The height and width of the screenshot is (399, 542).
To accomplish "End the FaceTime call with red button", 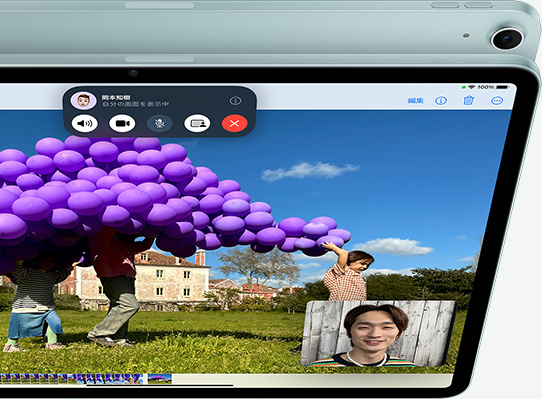I will (x=234, y=123).
